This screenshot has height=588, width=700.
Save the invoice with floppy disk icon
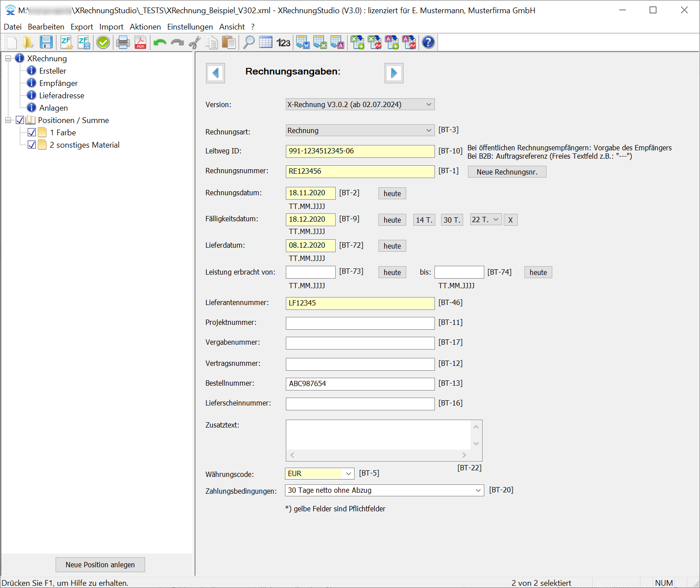[46, 43]
